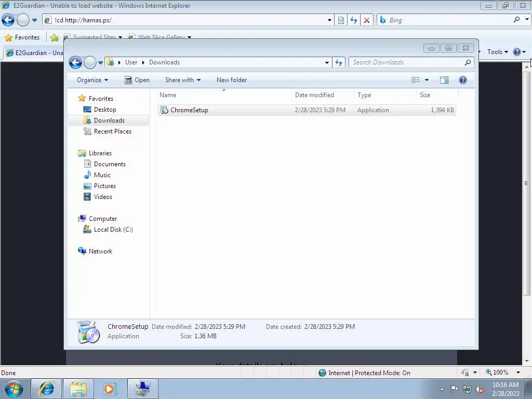Image resolution: width=532 pixels, height=399 pixels.
Task: Click Explorer forward arrow button
Action: click(90, 62)
